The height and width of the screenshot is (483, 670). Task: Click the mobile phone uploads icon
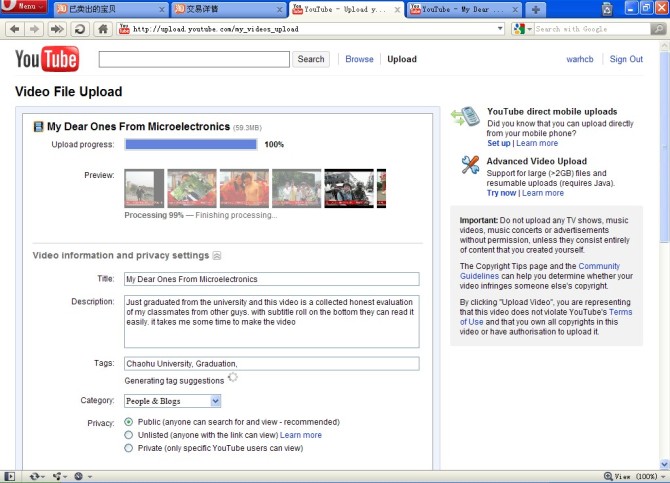[x=465, y=116]
